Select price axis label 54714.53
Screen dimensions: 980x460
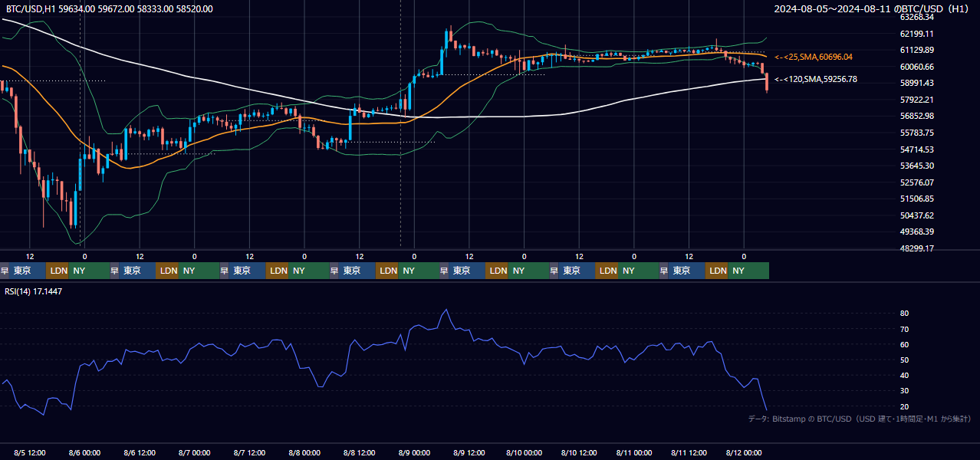coord(916,149)
